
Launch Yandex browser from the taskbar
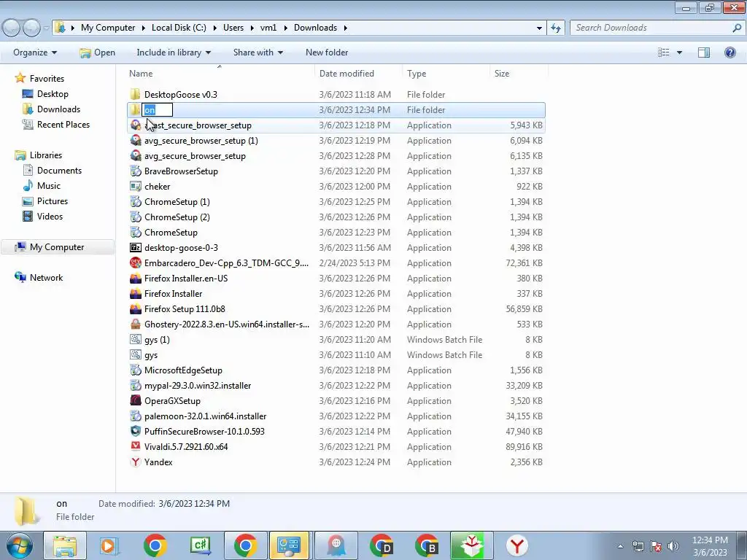[x=516, y=545]
